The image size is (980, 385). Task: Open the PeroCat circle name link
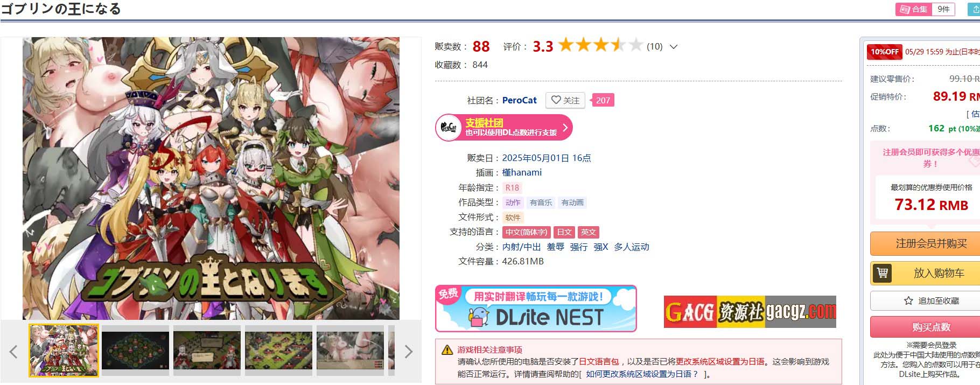coord(519,100)
